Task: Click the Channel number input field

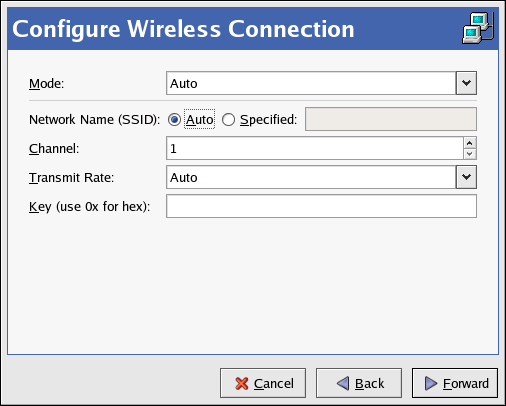Action: click(x=315, y=148)
